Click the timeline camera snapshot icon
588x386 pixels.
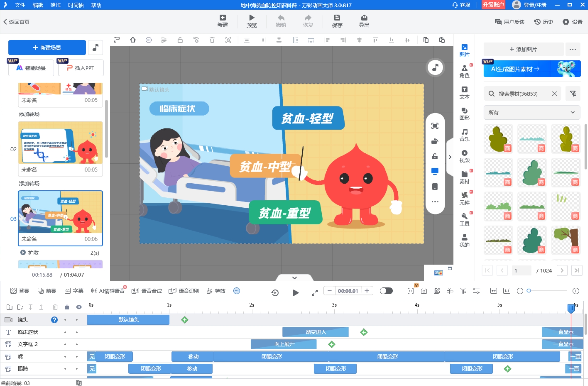pos(424,291)
